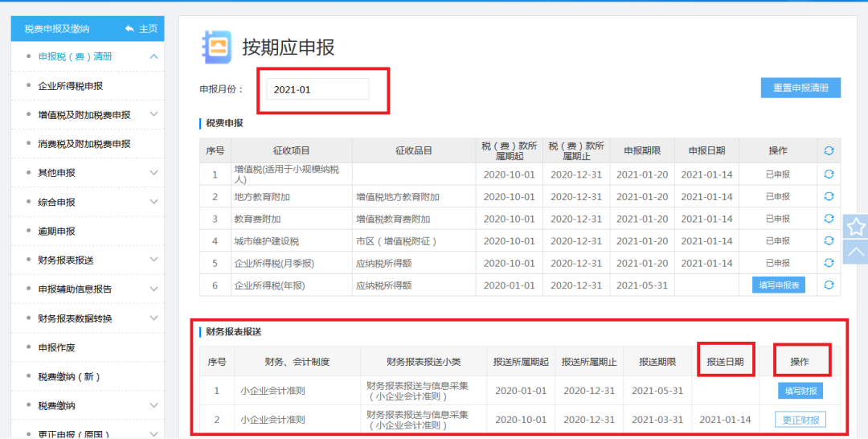Click the 按期应申报 notebook icon
This screenshot has height=439, width=868.
click(x=216, y=47)
